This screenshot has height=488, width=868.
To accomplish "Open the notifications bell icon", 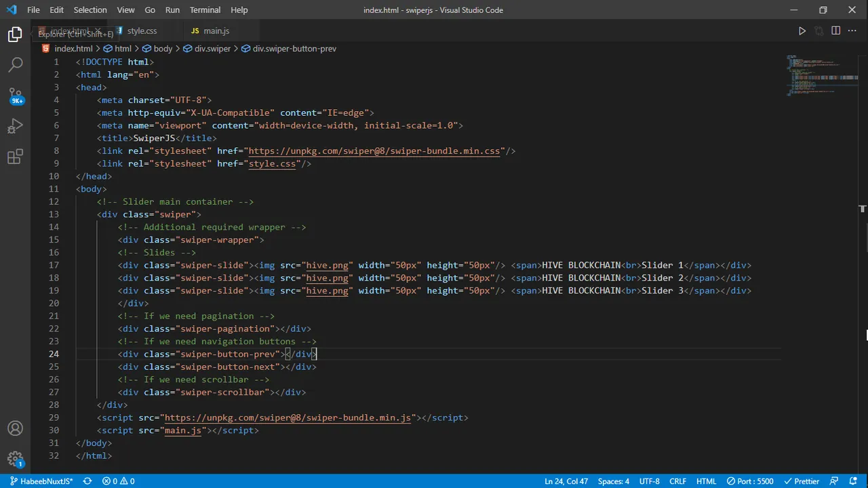I will [x=853, y=481].
